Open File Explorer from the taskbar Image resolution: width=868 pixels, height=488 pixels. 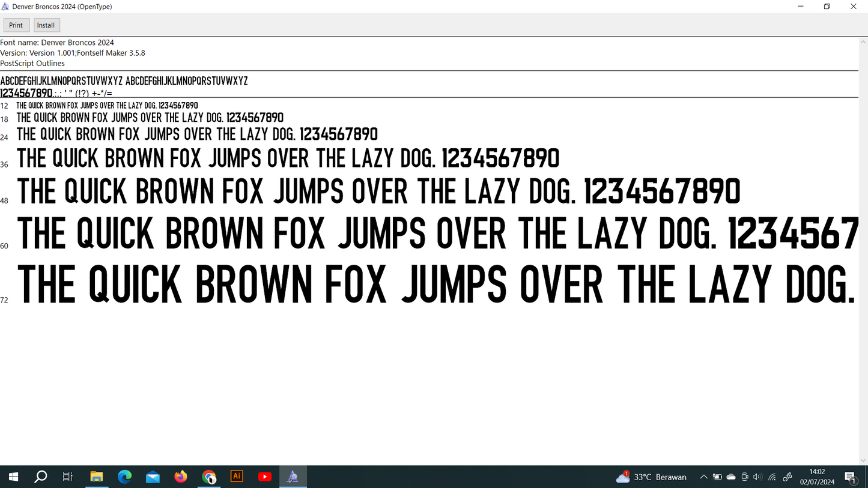coord(97,477)
